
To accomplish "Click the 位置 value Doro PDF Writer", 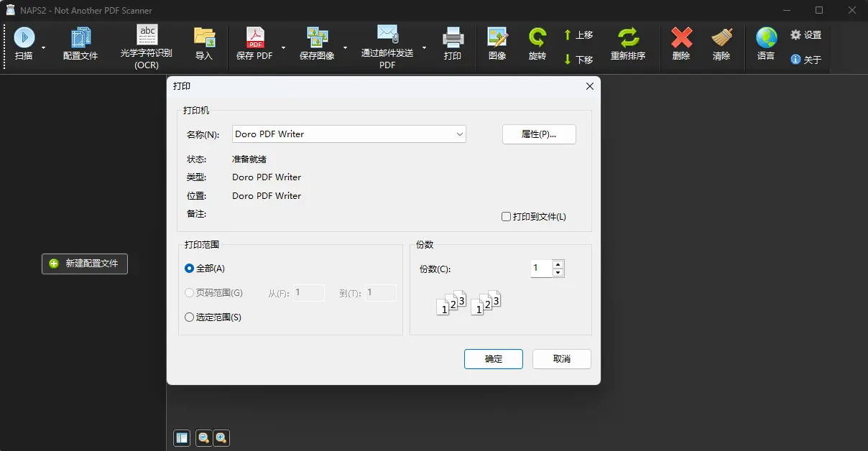I will [267, 196].
